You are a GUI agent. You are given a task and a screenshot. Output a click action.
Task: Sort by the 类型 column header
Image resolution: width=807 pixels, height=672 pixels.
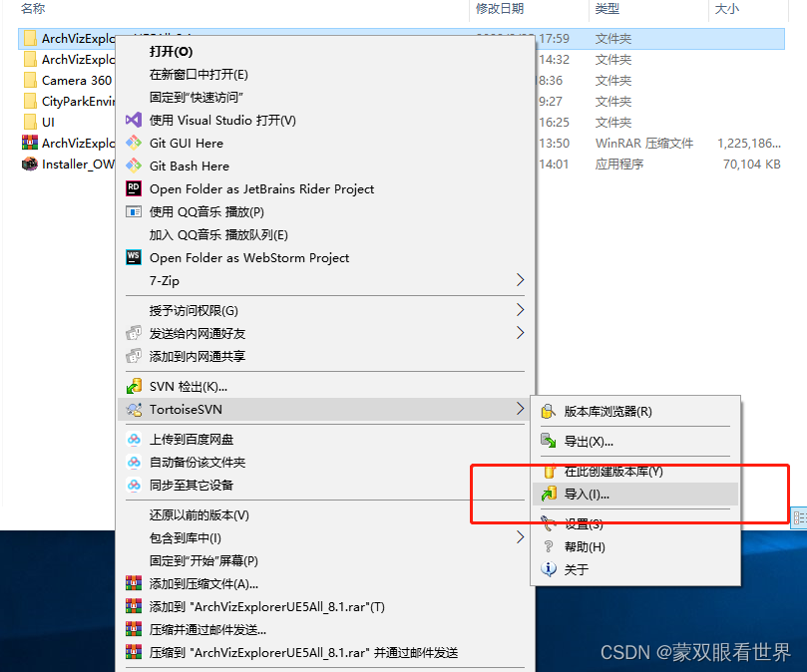[606, 8]
